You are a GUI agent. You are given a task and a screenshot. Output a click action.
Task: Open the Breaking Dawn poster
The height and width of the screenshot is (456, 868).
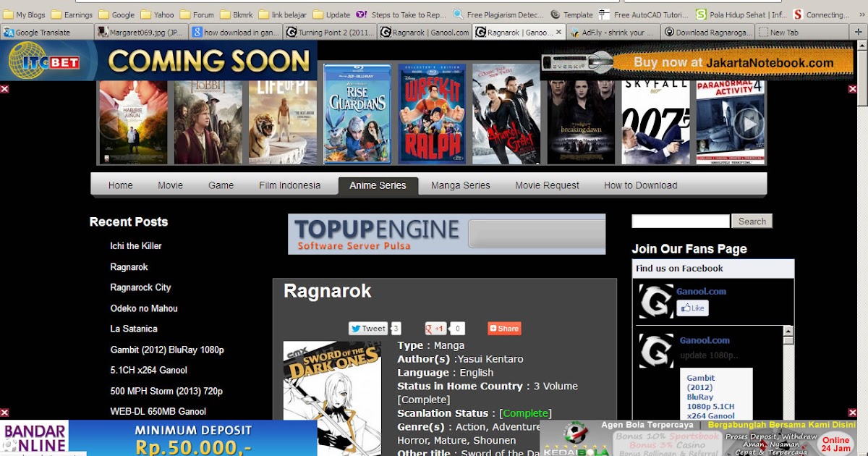click(x=582, y=122)
